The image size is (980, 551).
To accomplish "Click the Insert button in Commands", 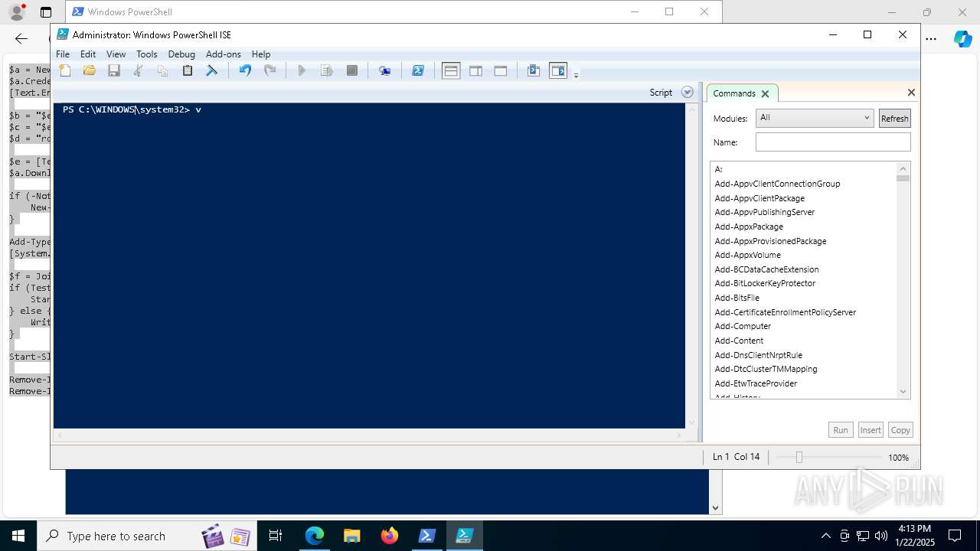I will [x=871, y=430].
